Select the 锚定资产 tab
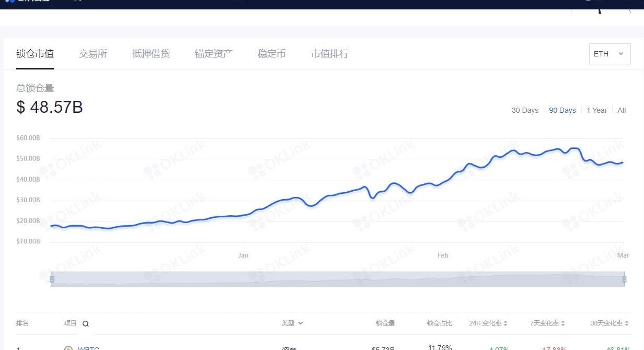The width and height of the screenshot is (644, 350). pyautogui.click(x=213, y=54)
